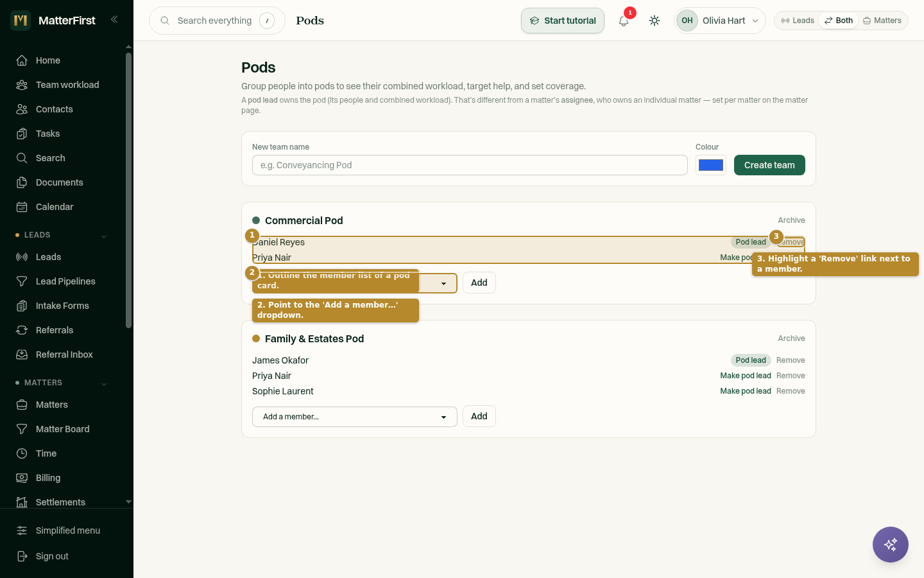Open Family & Estates 'Add a member...' dropdown
924x578 pixels.
[x=355, y=417]
